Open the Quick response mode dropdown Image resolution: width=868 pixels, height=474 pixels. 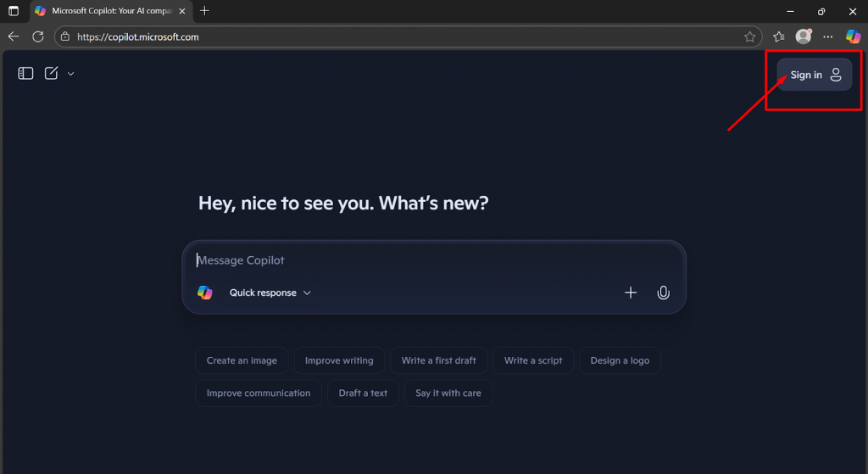tap(270, 293)
